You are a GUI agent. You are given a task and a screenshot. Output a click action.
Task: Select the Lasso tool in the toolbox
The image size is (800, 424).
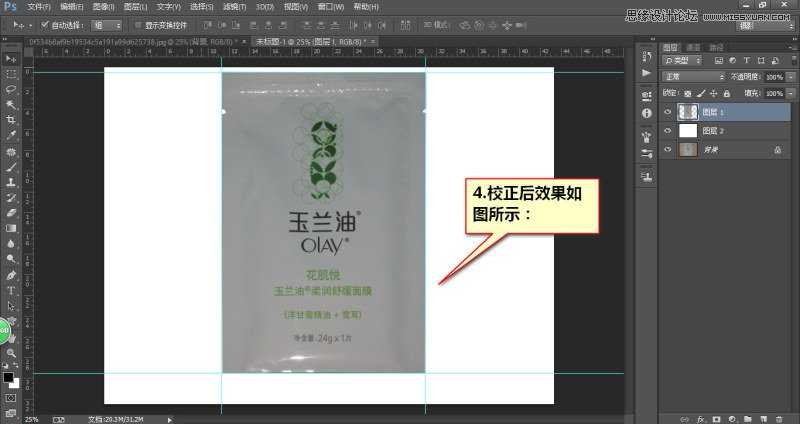pos(11,89)
